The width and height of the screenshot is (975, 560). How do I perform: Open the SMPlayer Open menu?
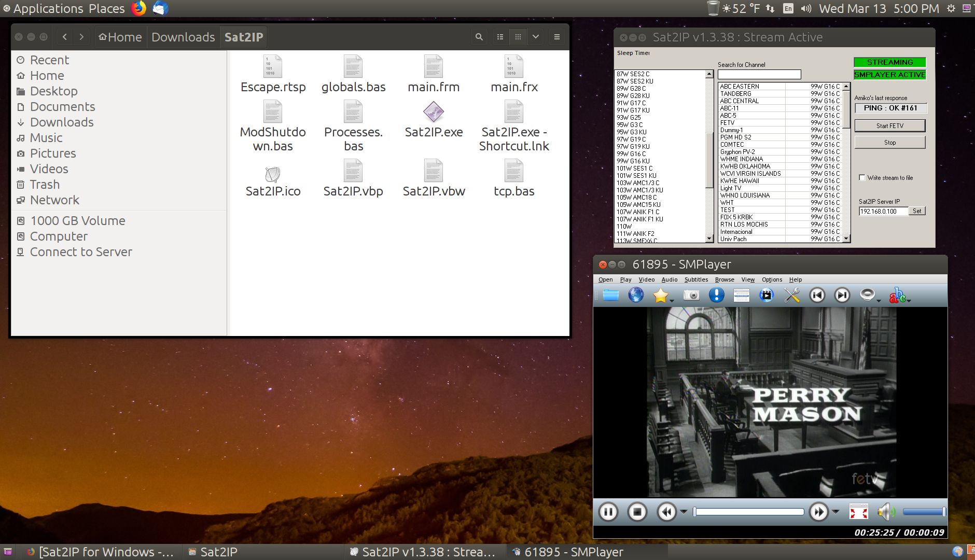pyautogui.click(x=605, y=279)
